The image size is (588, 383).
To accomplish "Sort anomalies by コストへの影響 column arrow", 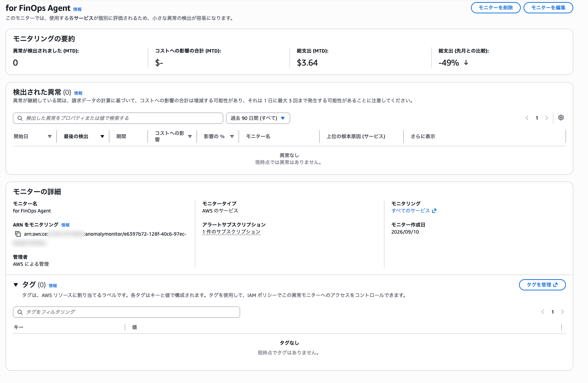I will (190, 136).
